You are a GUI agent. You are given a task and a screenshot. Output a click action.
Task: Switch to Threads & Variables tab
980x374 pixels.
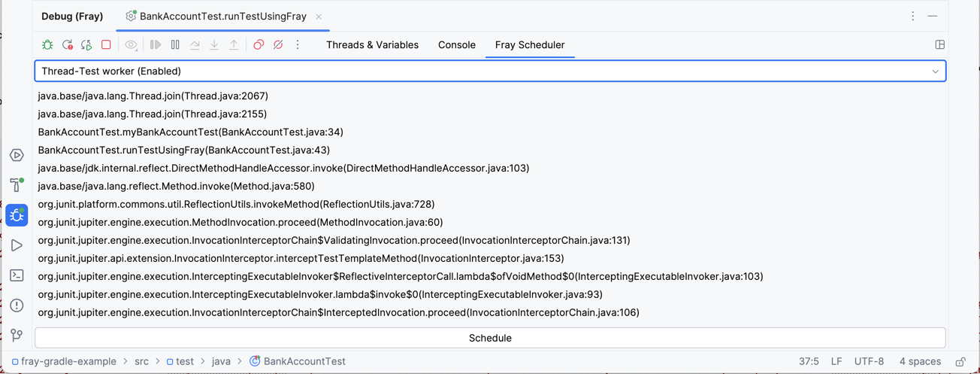pyautogui.click(x=372, y=45)
